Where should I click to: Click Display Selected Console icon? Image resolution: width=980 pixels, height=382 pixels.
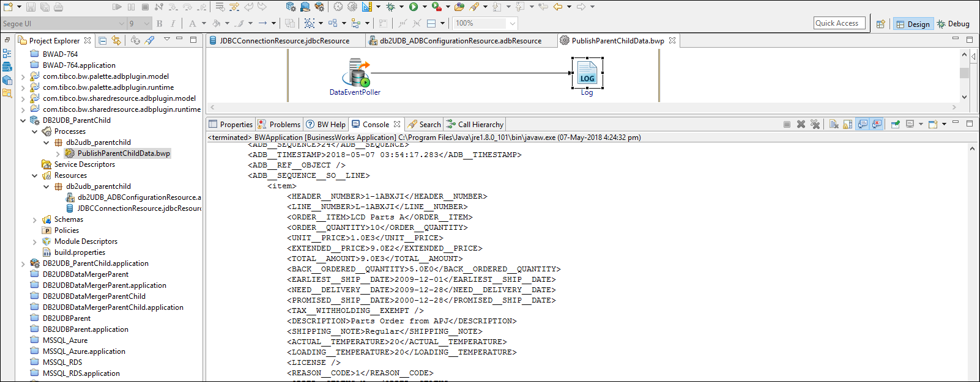point(910,124)
